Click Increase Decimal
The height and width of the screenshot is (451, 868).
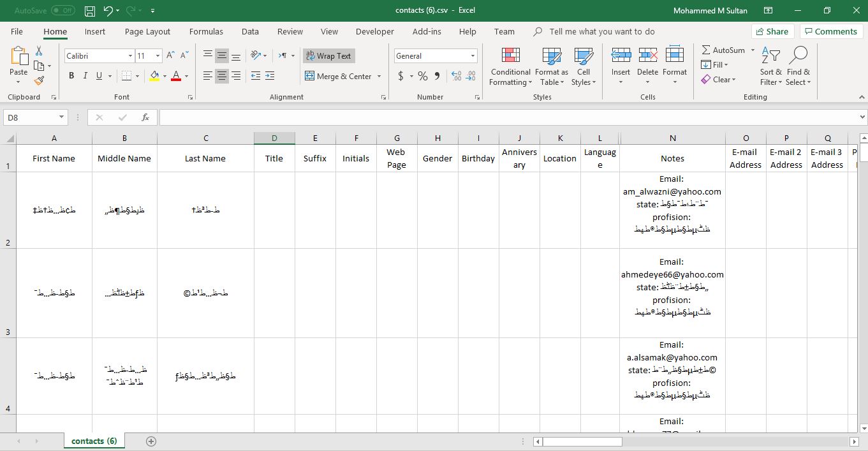coord(457,76)
